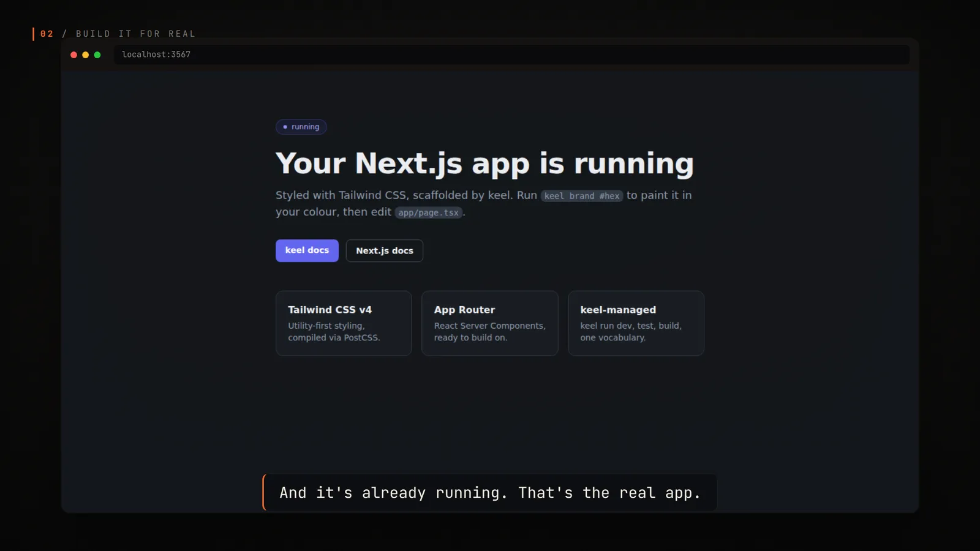This screenshot has height=551, width=980.
Task: Click the running status badge
Action: coord(301,127)
